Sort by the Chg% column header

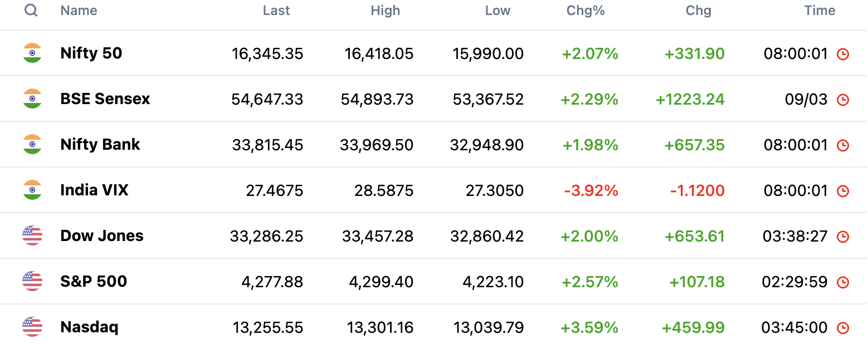(586, 11)
